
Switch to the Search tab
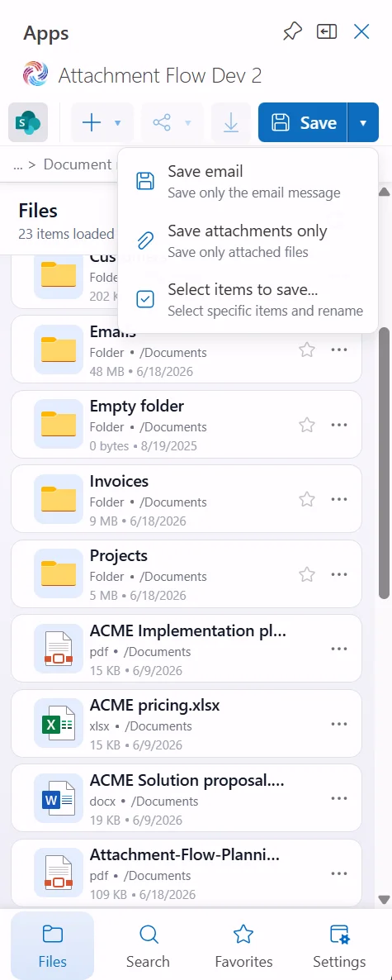click(148, 945)
